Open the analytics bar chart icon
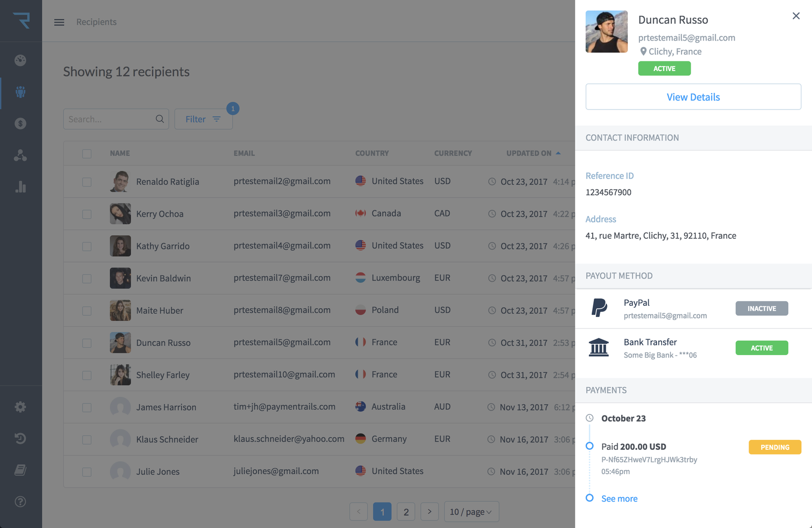 tap(20, 187)
